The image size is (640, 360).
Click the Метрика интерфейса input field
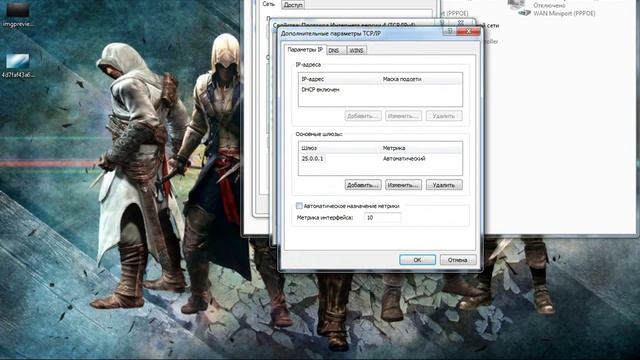(x=382, y=218)
